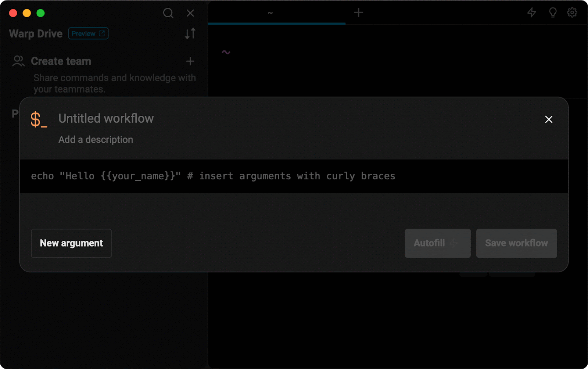Close the workflow dialog with X
588x369 pixels.
coord(548,119)
